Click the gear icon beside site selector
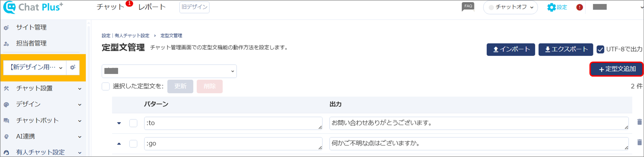The image size is (644, 157). point(73,67)
